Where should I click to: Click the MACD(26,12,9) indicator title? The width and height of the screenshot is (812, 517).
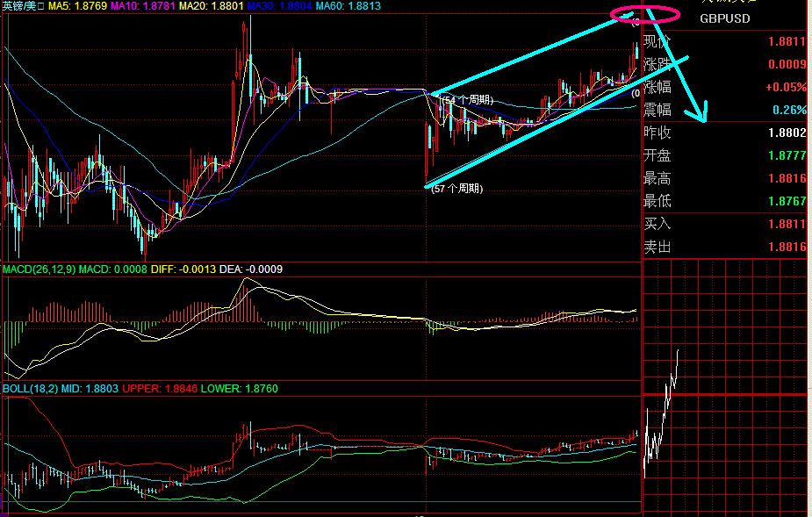point(40,269)
